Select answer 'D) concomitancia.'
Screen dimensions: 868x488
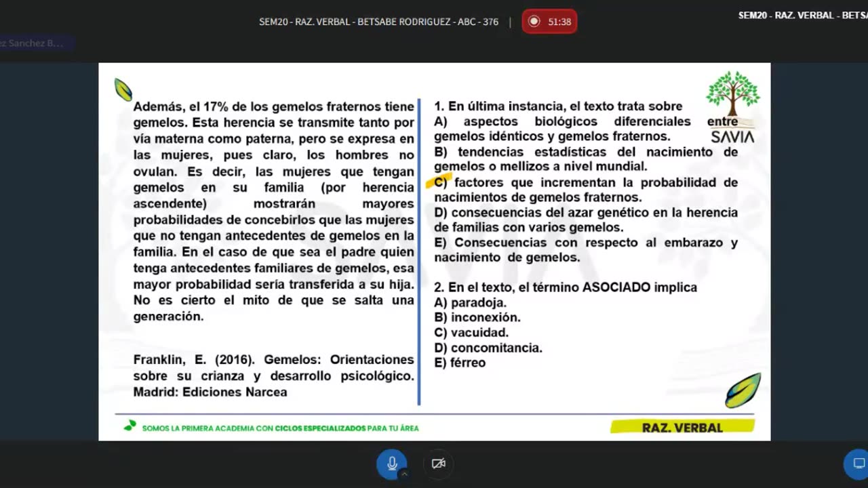click(x=488, y=348)
